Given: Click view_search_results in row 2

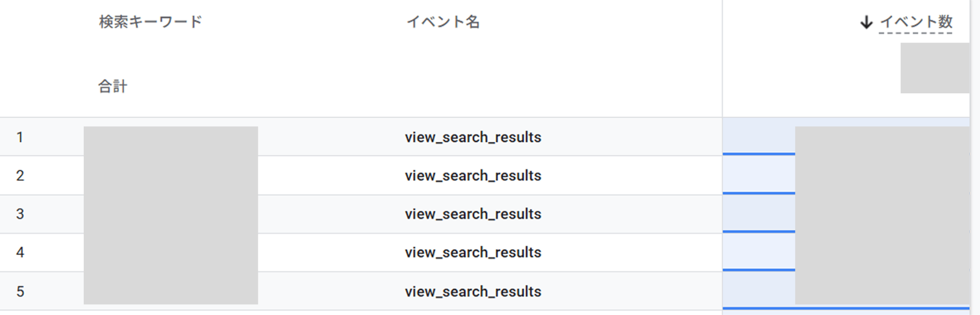Looking at the screenshot, I should [x=473, y=176].
